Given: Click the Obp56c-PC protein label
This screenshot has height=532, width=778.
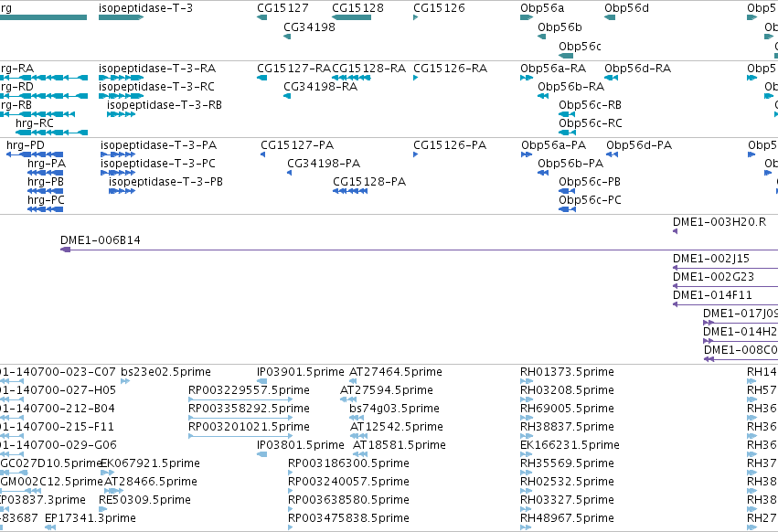Looking at the screenshot, I should [590, 200].
